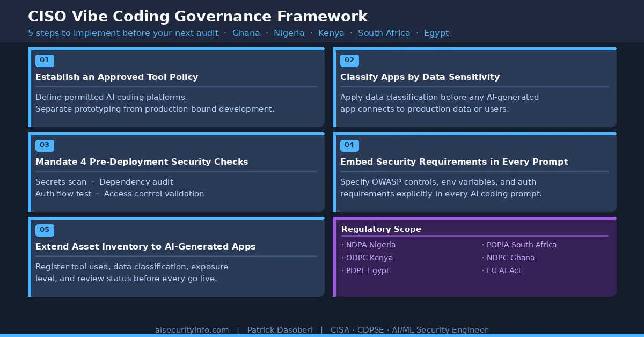
Task: Click 'Register tool used, data classification, exposure' line
Action: point(132,267)
